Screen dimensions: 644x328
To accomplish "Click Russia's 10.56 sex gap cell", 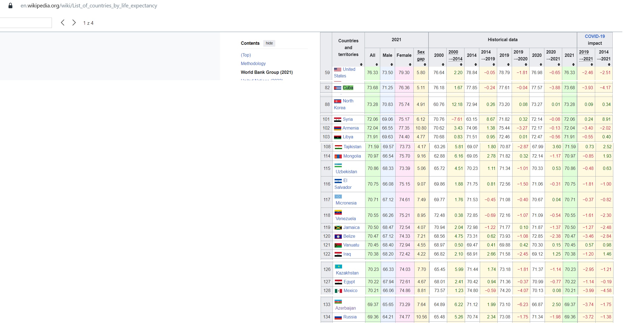I will coord(421,317).
